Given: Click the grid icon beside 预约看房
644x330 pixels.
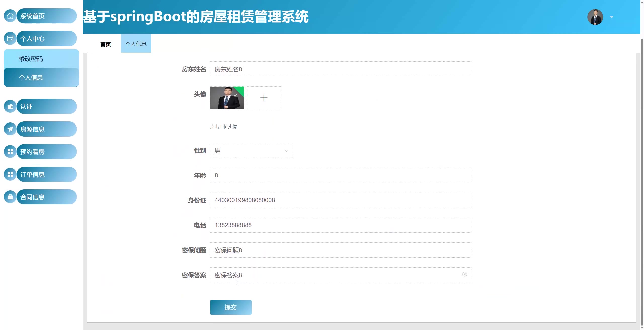Looking at the screenshot, I should coord(10,152).
